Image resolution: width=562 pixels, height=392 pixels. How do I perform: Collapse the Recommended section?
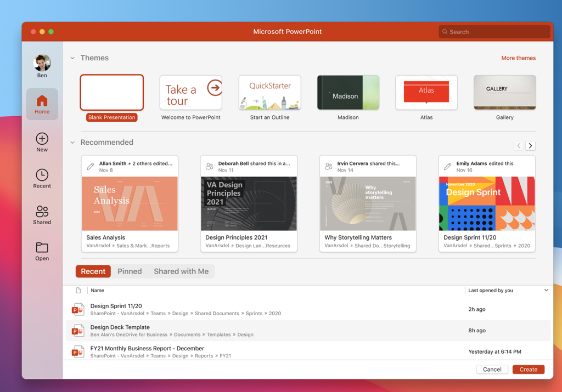72,142
